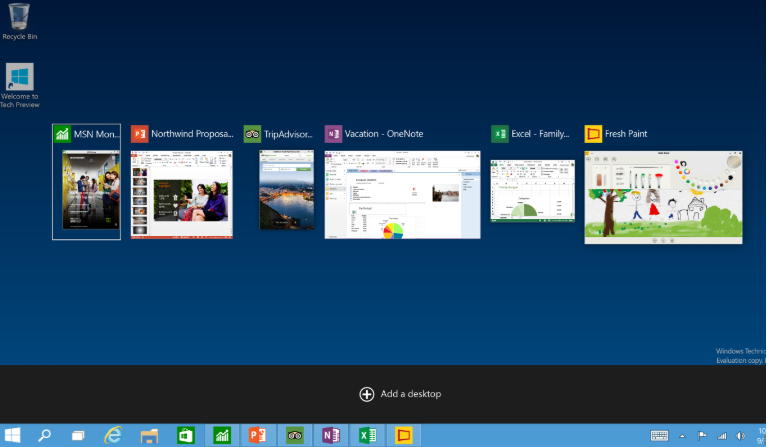Click the Fresh Paint taskbar icon
Screen dimensions: 768x447
(403, 435)
